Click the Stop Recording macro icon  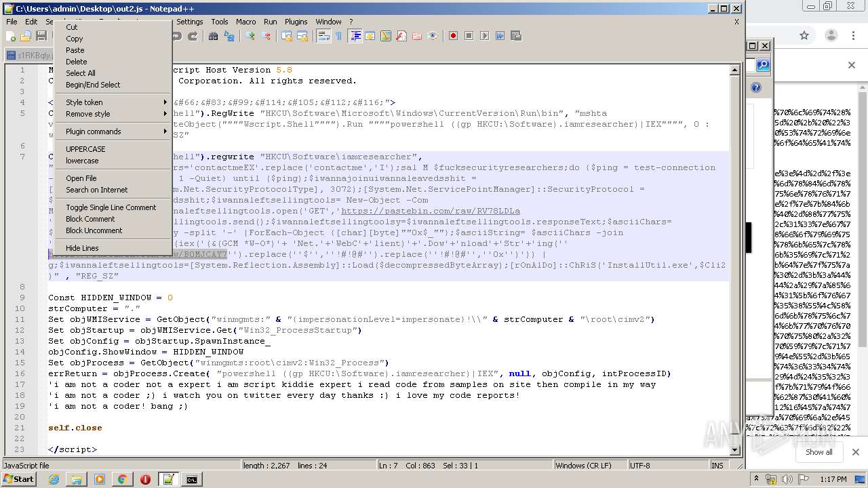469,36
